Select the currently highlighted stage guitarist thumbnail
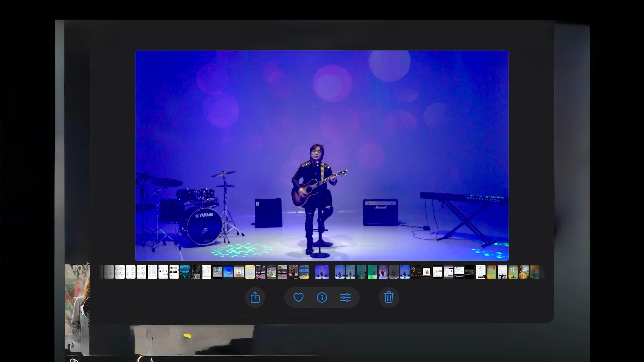The image size is (644, 362). coord(322,272)
